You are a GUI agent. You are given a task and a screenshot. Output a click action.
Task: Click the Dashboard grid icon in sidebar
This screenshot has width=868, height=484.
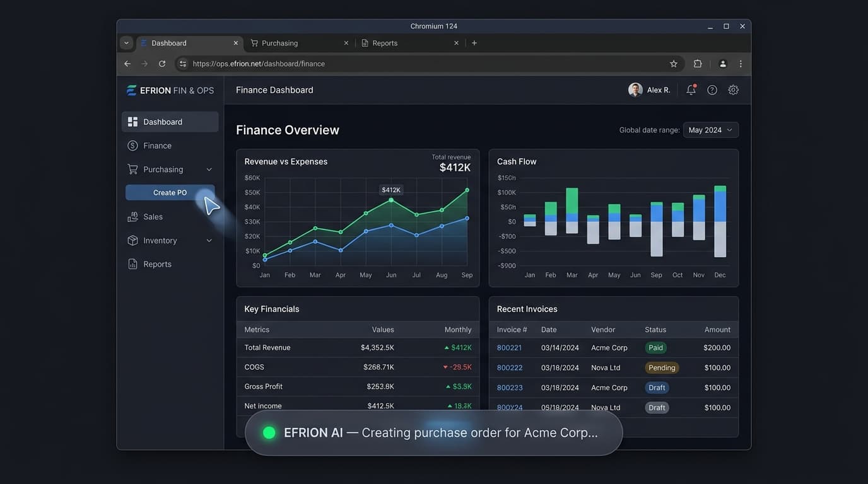click(132, 122)
